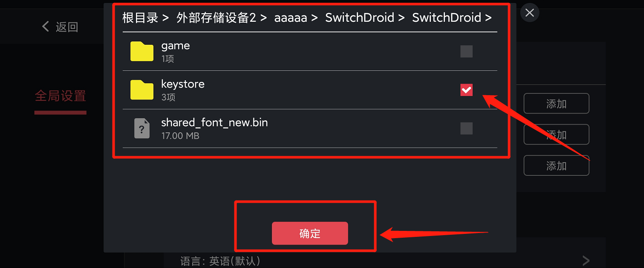
Task: Open the game folder icon
Action: coord(142,52)
